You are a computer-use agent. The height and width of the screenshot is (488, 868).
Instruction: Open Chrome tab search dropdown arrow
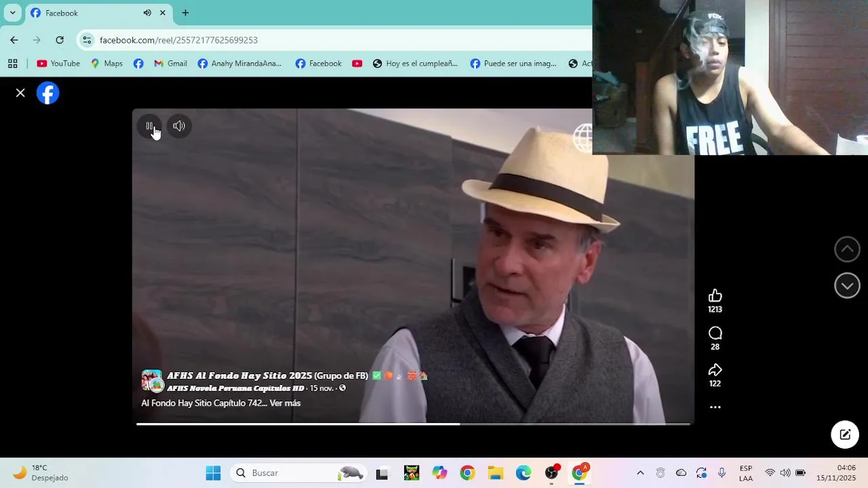(12, 13)
